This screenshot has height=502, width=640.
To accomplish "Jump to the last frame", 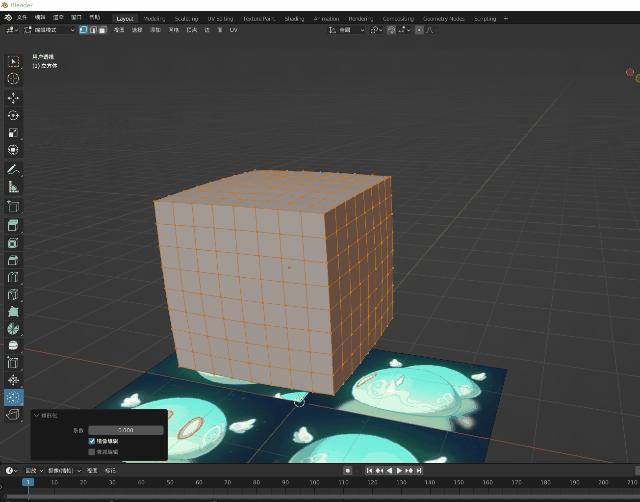I will 419,471.
